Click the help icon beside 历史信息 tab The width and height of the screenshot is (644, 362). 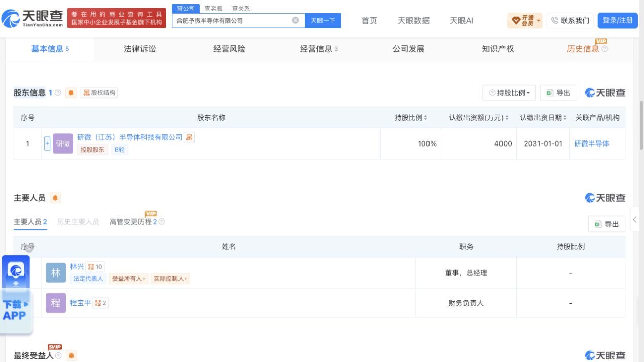[604, 49]
